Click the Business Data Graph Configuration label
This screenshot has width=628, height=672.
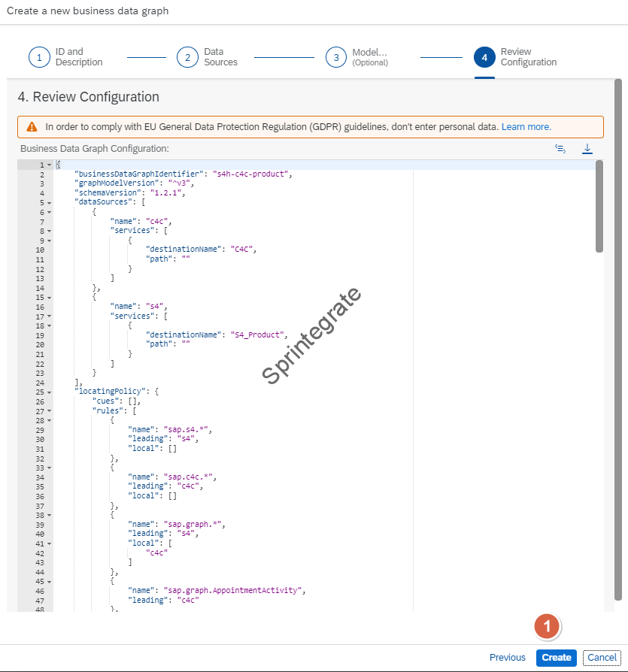(95, 149)
